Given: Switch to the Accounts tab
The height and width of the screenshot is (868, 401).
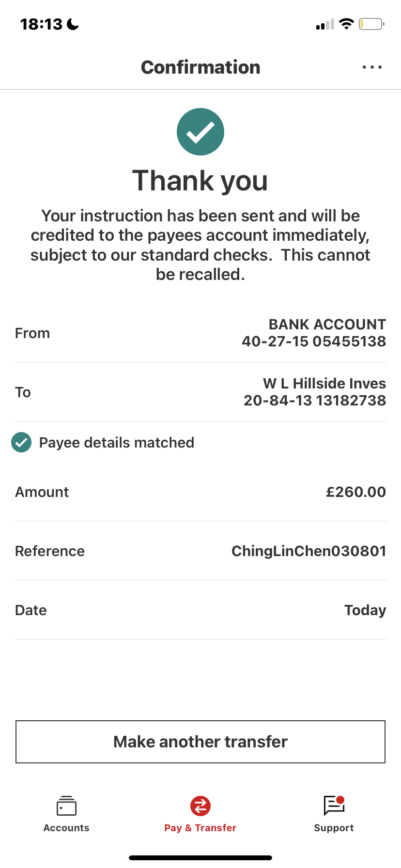Looking at the screenshot, I should (x=66, y=828).
